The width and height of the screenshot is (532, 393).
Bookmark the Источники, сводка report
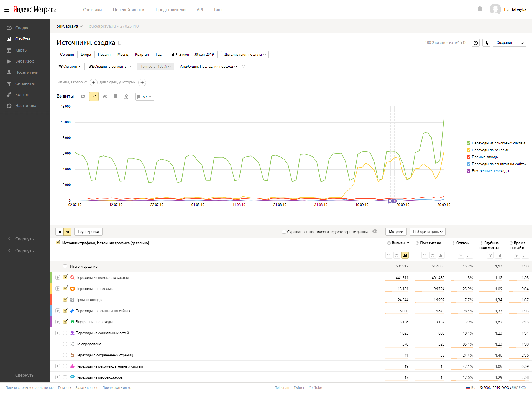point(120,43)
